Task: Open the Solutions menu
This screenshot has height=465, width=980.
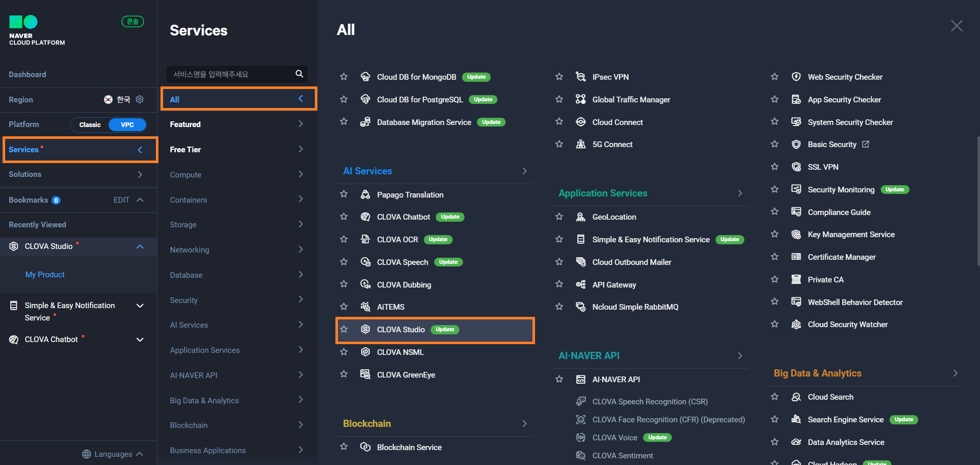Action: click(x=78, y=174)
